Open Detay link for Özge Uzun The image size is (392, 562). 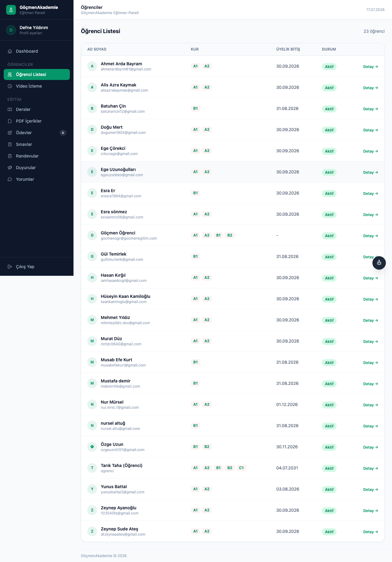coord(371,447)
